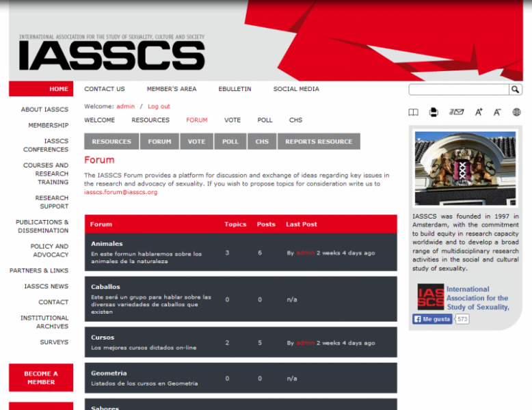The image size is (532, 410).
Task: Open PARTNERS & LINKS in sidebar
Action: [39, 271]
